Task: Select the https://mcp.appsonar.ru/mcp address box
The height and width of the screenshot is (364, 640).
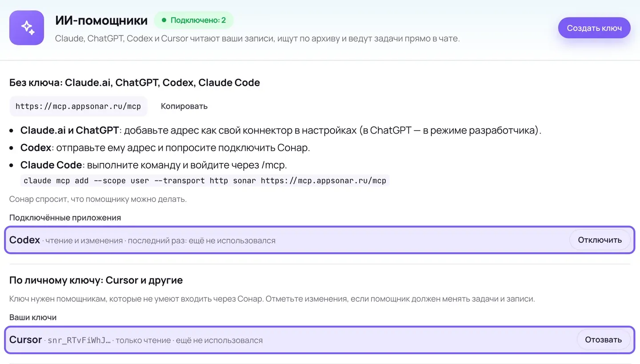Action: click(x=78, y=106)
